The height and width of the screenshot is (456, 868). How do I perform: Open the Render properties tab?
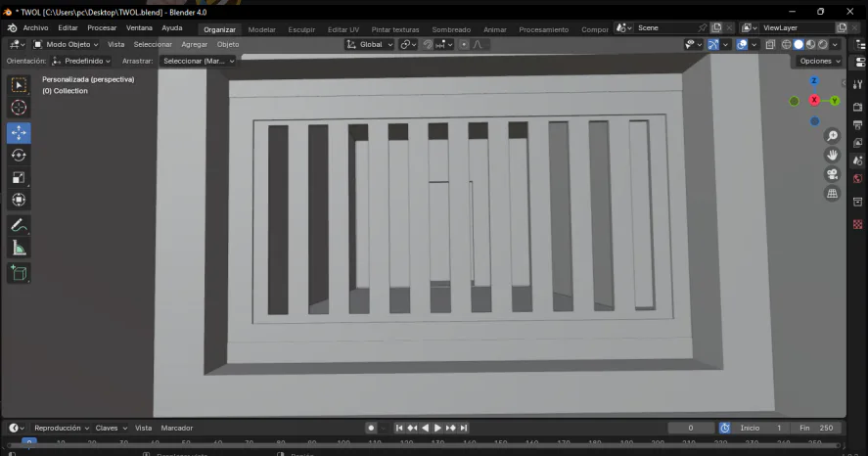coord(858,107)
